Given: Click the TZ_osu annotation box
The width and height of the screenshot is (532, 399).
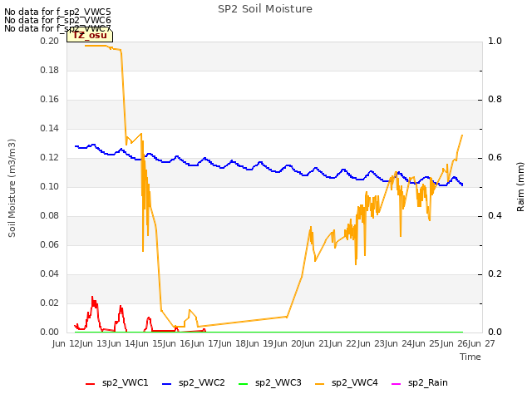Looking at the screenshot, I should pyautogui.click(x=90, y=35).
